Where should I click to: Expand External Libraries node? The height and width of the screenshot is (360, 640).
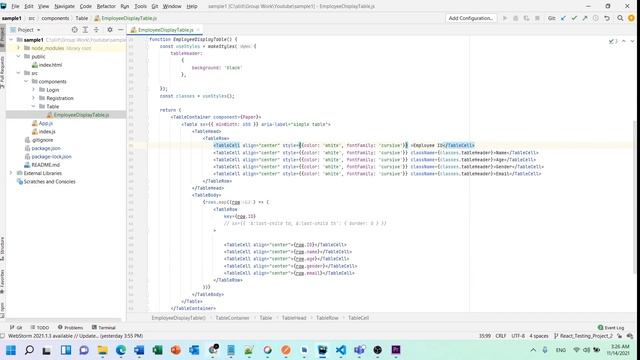(x=11, y=173)
